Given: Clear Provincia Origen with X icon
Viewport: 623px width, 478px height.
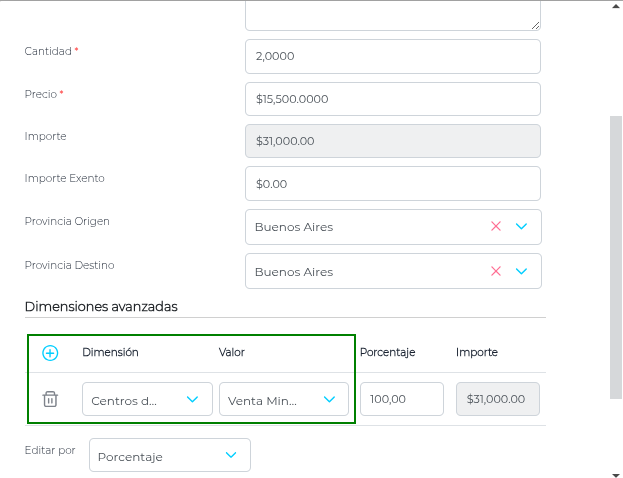Looking at the screenshot, I should coord(495,227).
